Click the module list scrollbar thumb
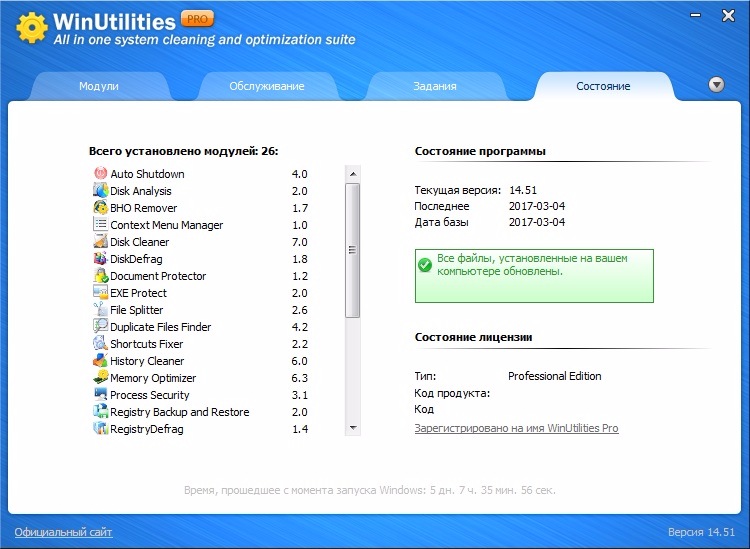 353,250
